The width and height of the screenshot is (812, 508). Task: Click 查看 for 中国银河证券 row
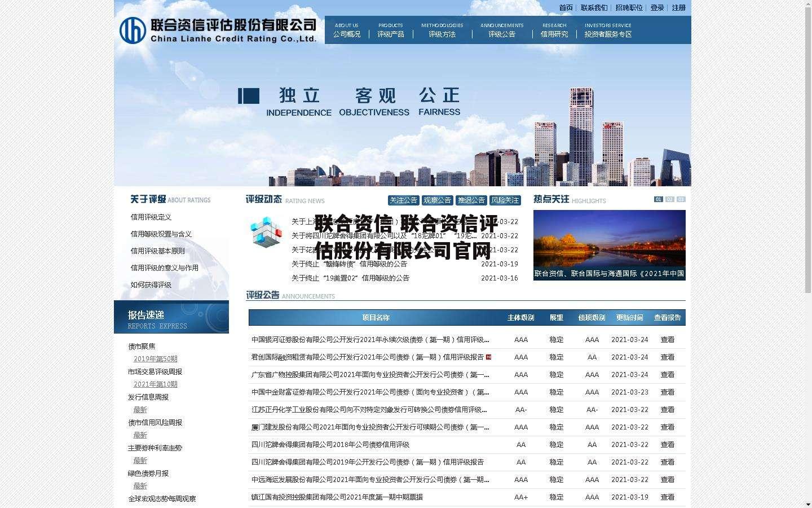pos(668,340)
